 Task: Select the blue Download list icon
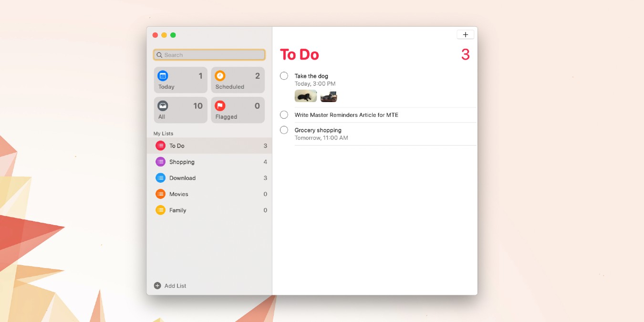[160, 177]
